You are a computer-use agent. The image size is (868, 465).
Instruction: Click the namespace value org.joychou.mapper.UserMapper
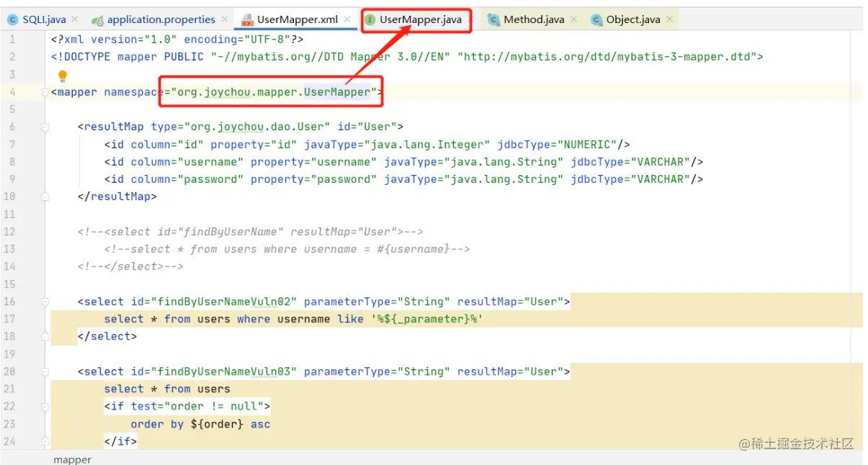pyautogui.click(x=272, y=92)
